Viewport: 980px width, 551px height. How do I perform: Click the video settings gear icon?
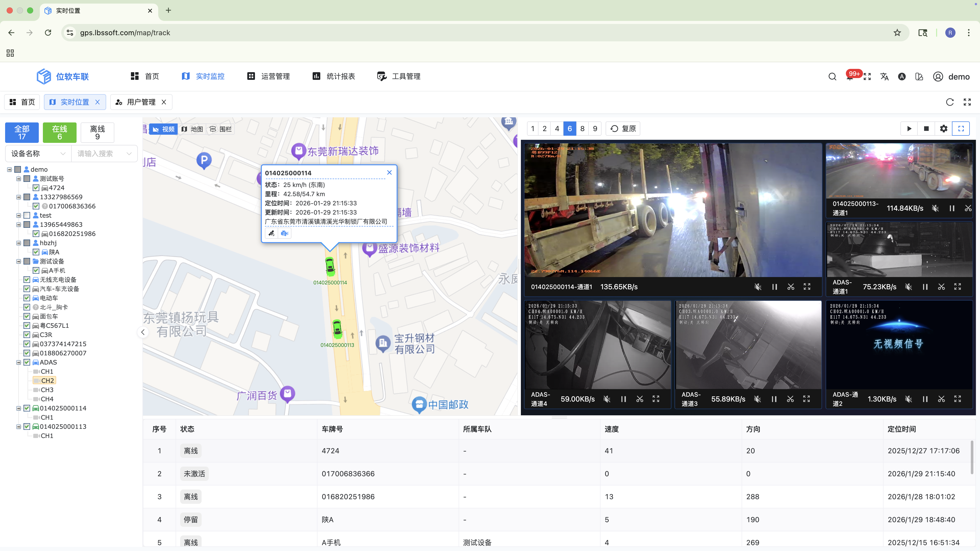point(944,129)
